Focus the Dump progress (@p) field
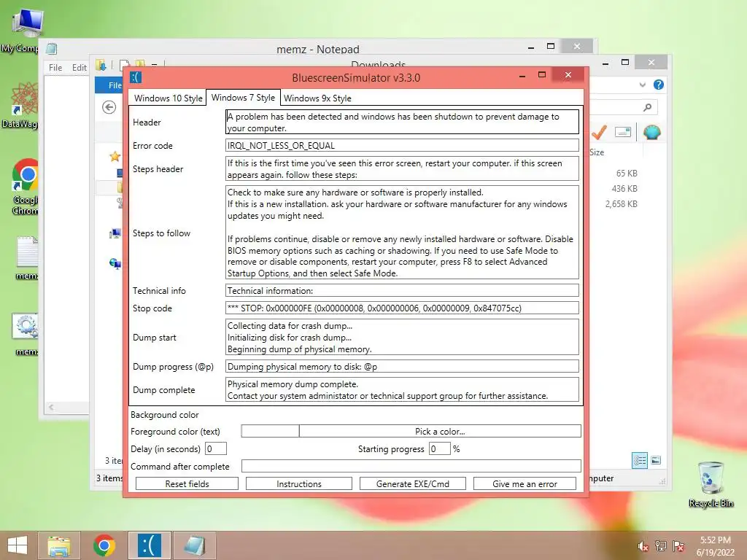747x560 pixels. point(402,366)
